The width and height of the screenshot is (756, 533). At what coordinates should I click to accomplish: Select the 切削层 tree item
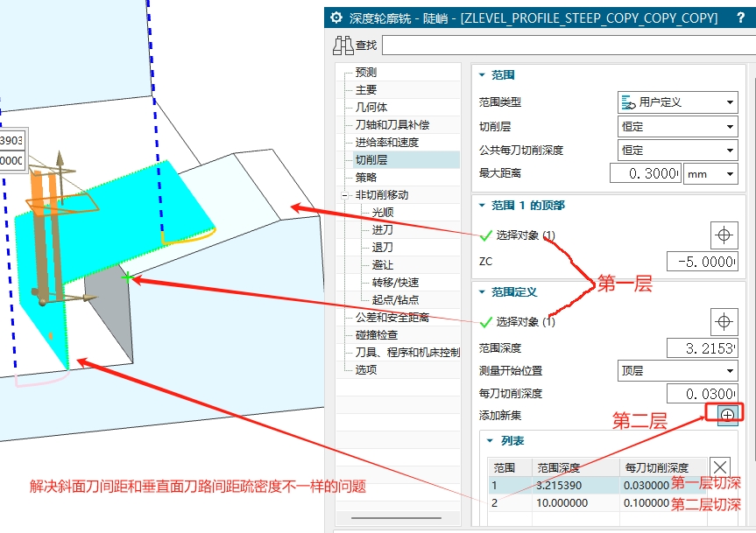coord(371,160)
